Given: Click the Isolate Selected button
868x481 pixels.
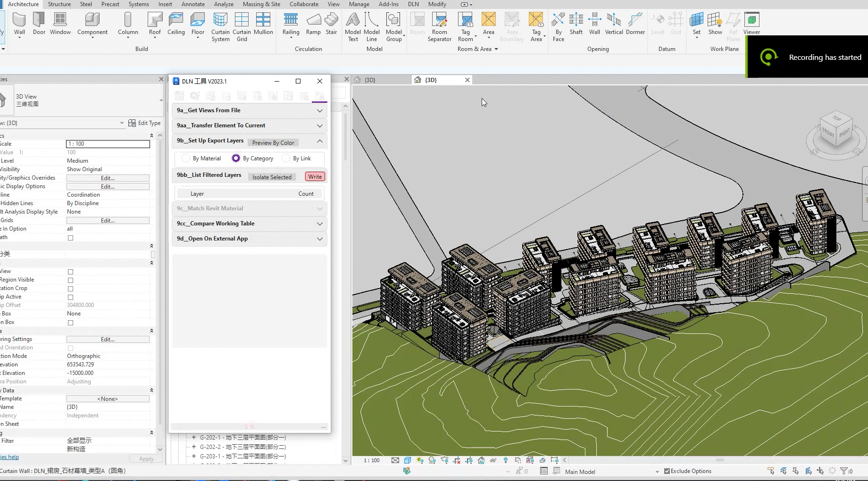Looking at the screenshot, I should 272,177.
